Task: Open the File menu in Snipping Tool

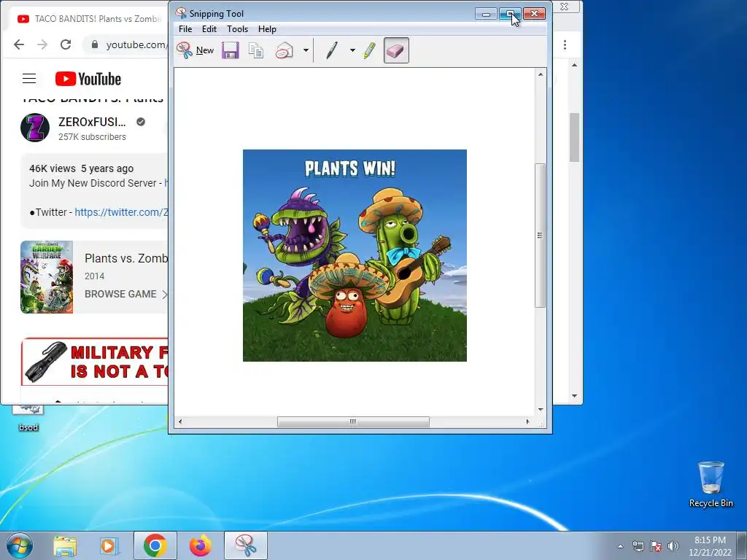Action: (x=185, y=29)
